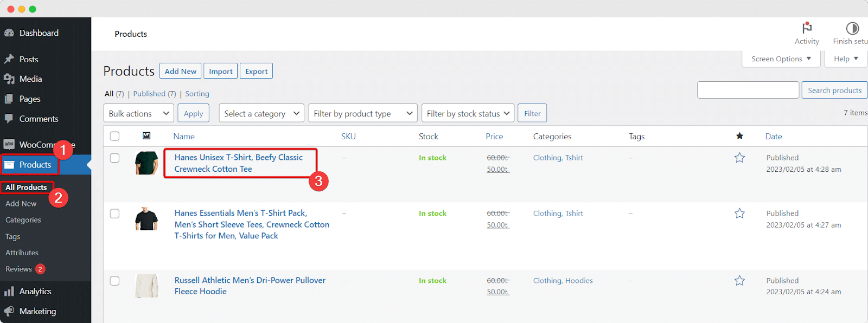Open Hanes Unisex T-Shirt Beefy Classic product

coord(239,163)
